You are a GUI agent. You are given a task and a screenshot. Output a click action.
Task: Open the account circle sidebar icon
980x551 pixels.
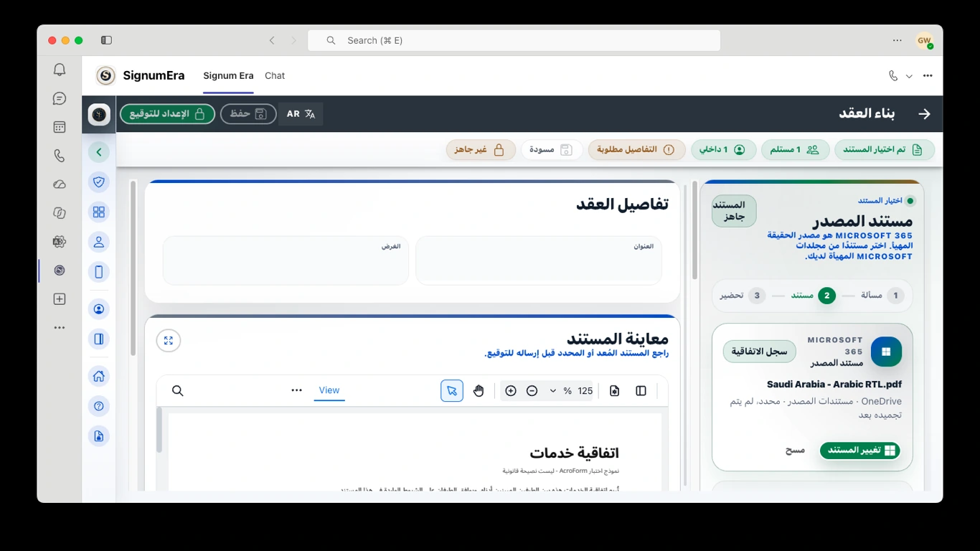pos(99,309)
